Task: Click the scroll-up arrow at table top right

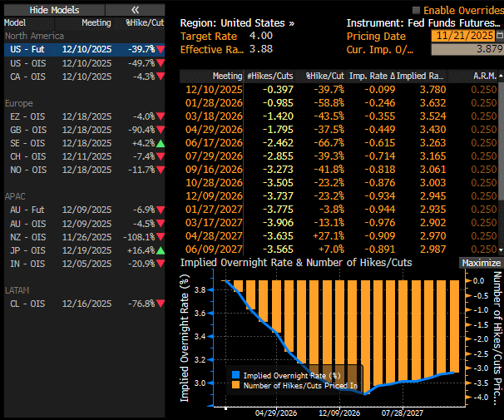Action: click(500, 77)
